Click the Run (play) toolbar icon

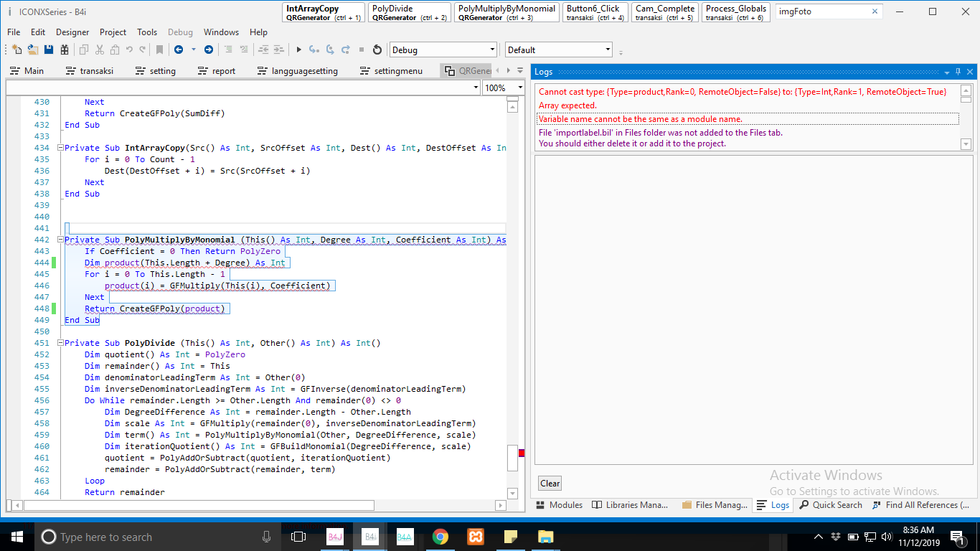299,50
